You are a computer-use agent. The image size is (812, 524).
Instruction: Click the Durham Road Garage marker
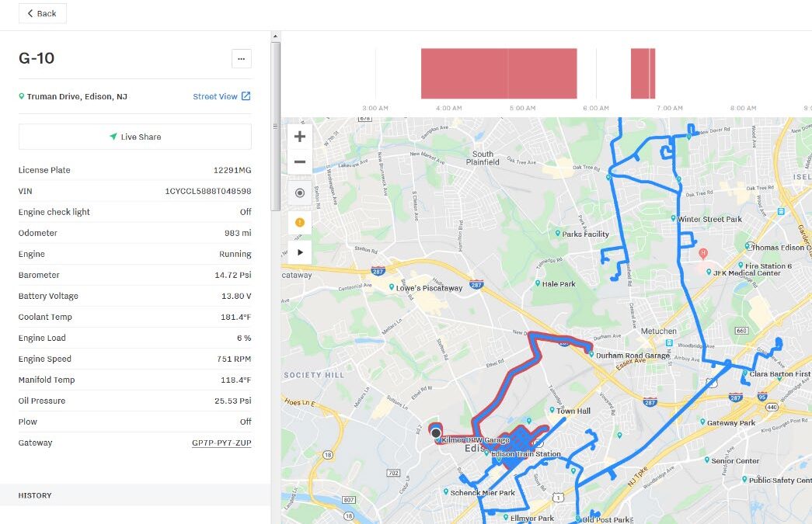coord(591,356)
